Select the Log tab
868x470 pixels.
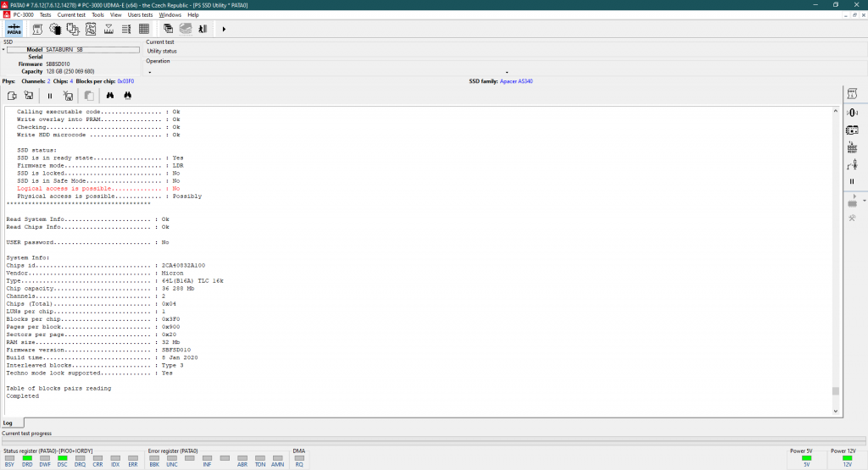(x=8, y=422)
